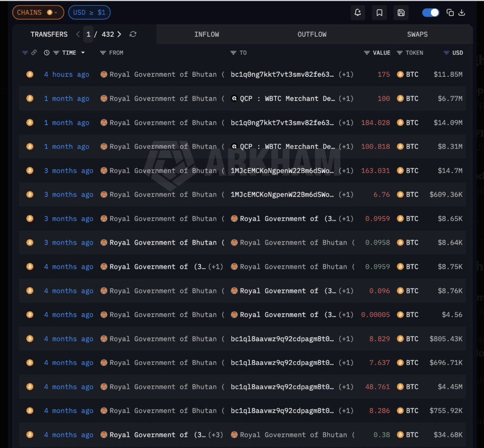Open bc1ql8aavwz9q92cdpagm8t0 address in $805.43K row
Image resolution: width=484 pixels, height=448 pixels.
[282, 339]
